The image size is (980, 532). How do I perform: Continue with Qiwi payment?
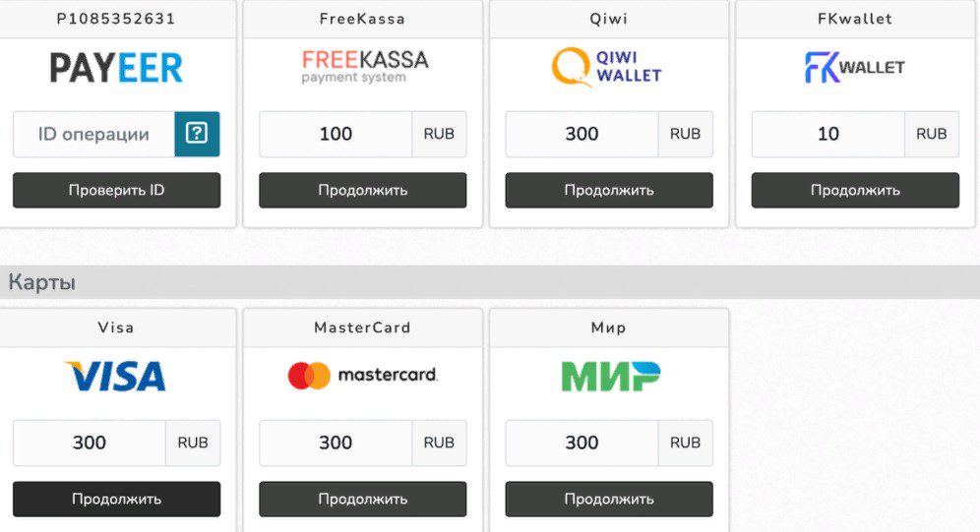tap(609, 190)
